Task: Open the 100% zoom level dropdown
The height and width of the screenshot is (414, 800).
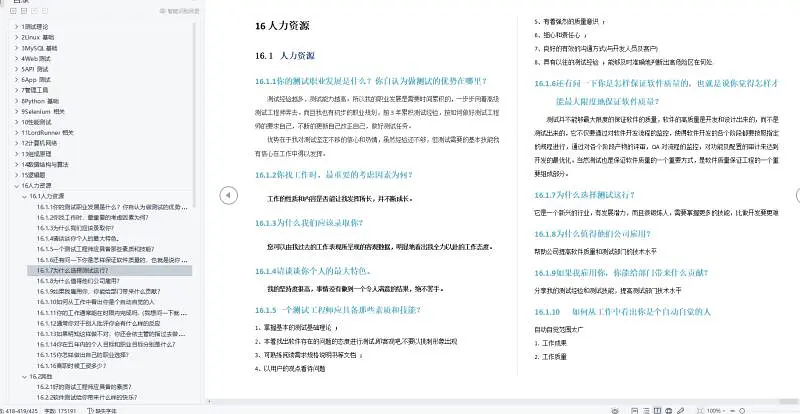Action: [716, 410]
